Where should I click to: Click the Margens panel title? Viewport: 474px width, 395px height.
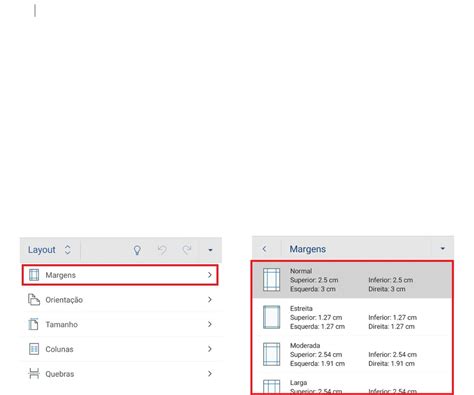pyautogui.click(x=308, y=249)
